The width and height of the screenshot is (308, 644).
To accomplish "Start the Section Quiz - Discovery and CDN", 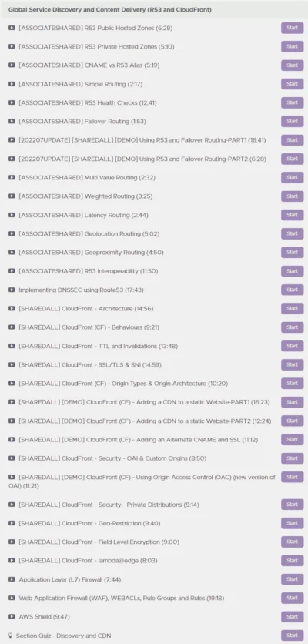I will pos(293,636).
